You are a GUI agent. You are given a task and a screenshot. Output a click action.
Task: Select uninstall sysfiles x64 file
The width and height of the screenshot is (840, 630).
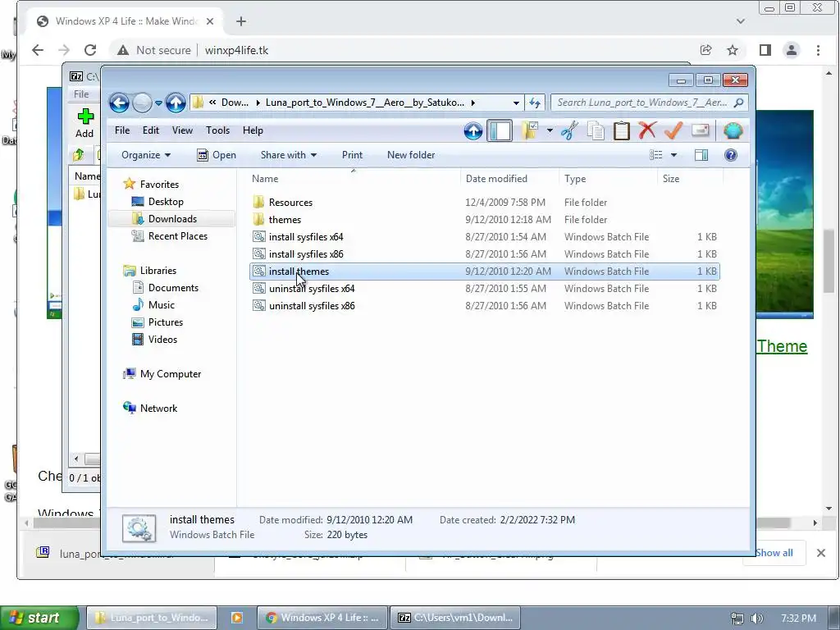pos(485,288)
